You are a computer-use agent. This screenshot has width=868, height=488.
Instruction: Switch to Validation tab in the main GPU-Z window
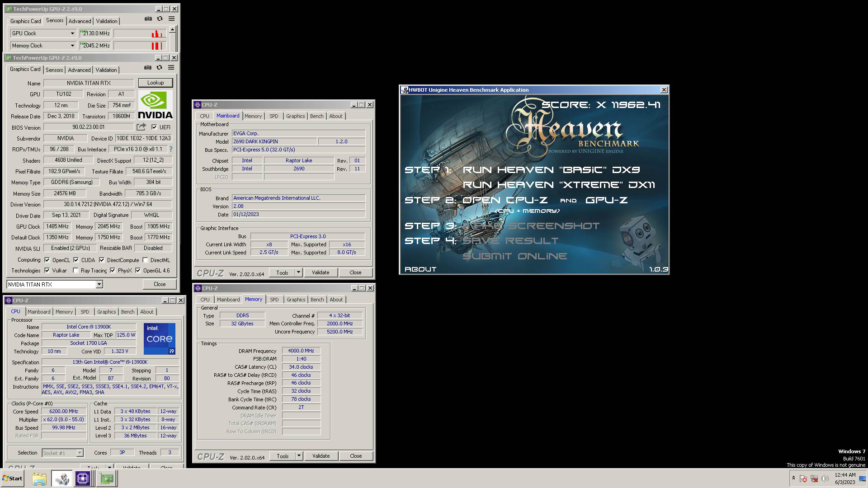point(106,70)
